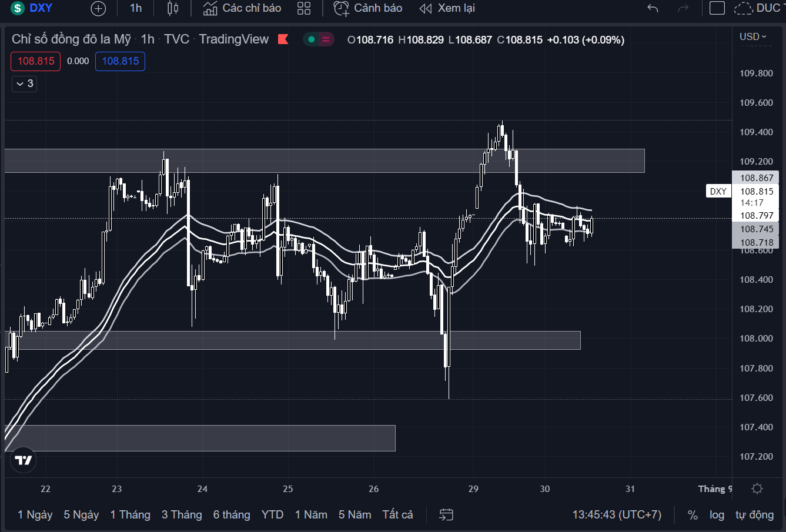Expand the collapsed indicators legend 3
786x532 pixels.
coord(25,83)
